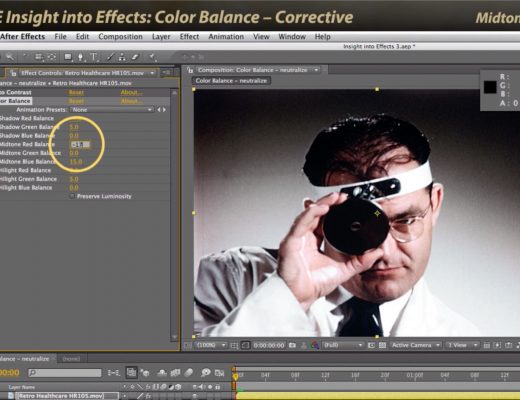Reset the Auto Contrast effect
520x400 pixels.
coord(76,92)
